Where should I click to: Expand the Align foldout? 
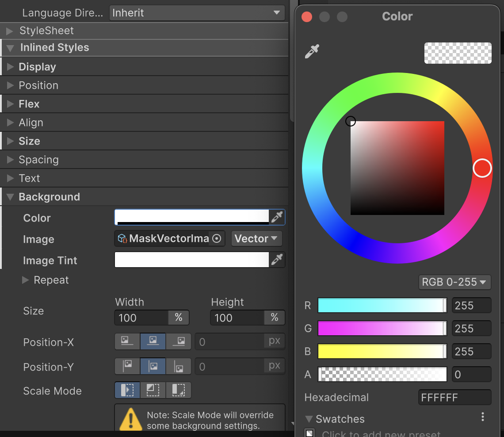tap(10, 123)
